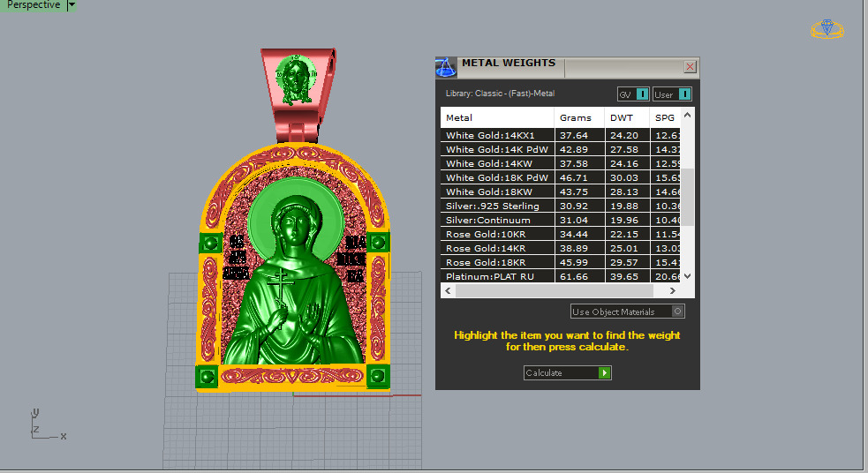Screen dimensions: 868x473
Task: Click the horizontal scrollbar thumb in metal list
Action: point(555,290)
